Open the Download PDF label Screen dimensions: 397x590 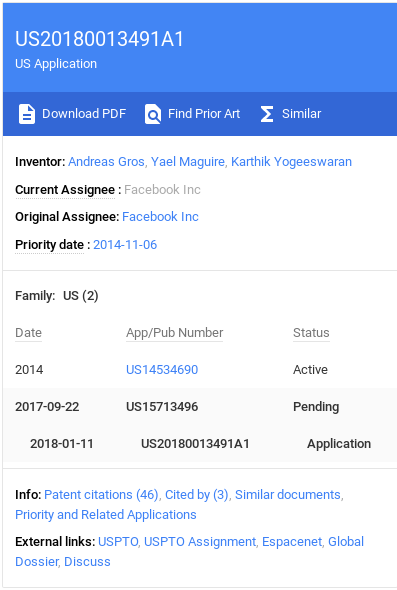click(x=84, y=114)
